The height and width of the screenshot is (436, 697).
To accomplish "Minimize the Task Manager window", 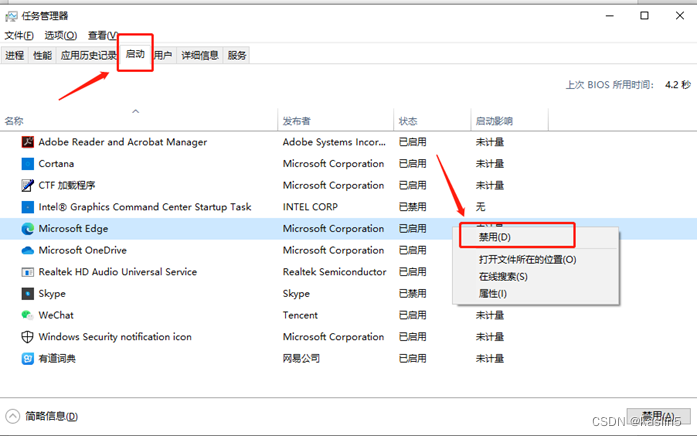I will click(x=610, y=16).
